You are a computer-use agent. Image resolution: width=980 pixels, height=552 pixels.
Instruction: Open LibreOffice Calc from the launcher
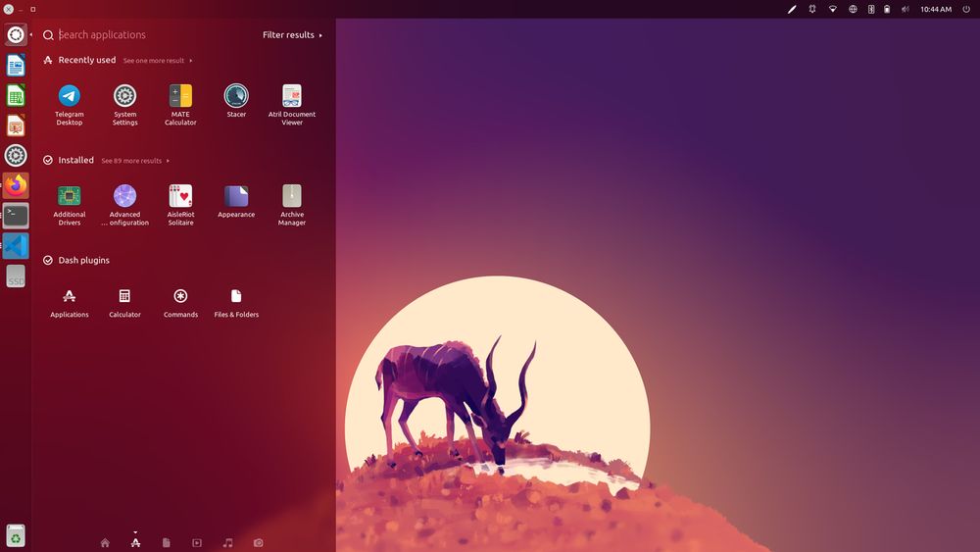16,95
